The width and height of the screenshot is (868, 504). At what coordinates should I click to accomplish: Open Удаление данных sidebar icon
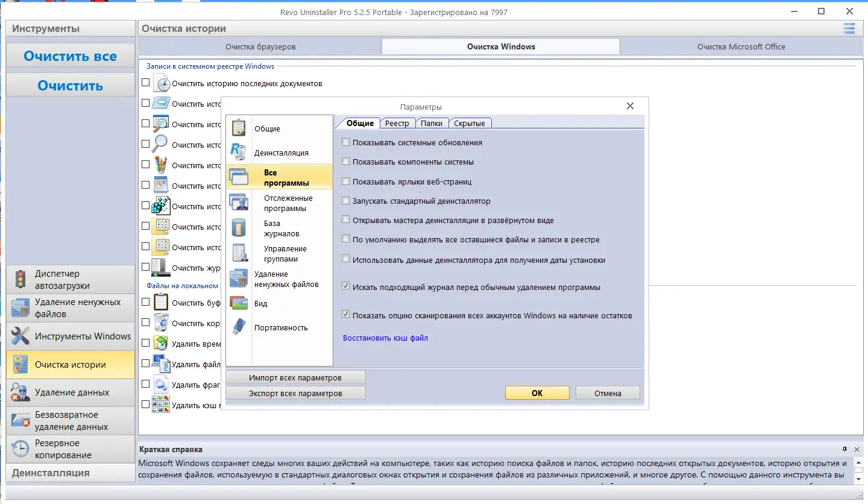20,392
